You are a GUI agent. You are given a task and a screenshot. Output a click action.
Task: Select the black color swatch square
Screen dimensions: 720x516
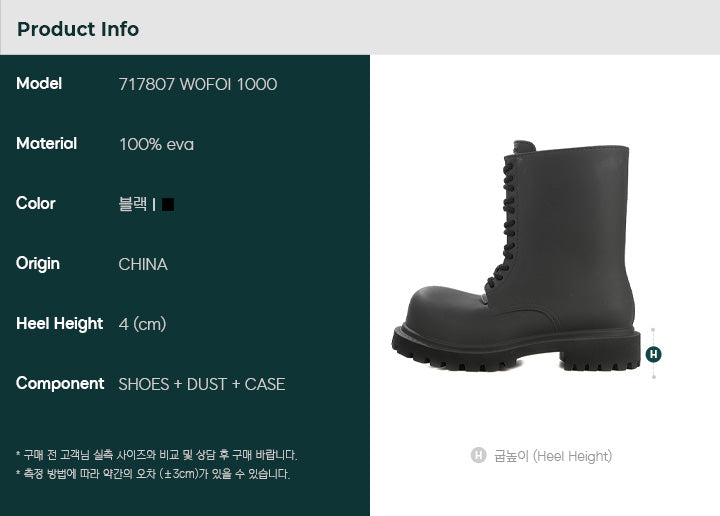168,204
